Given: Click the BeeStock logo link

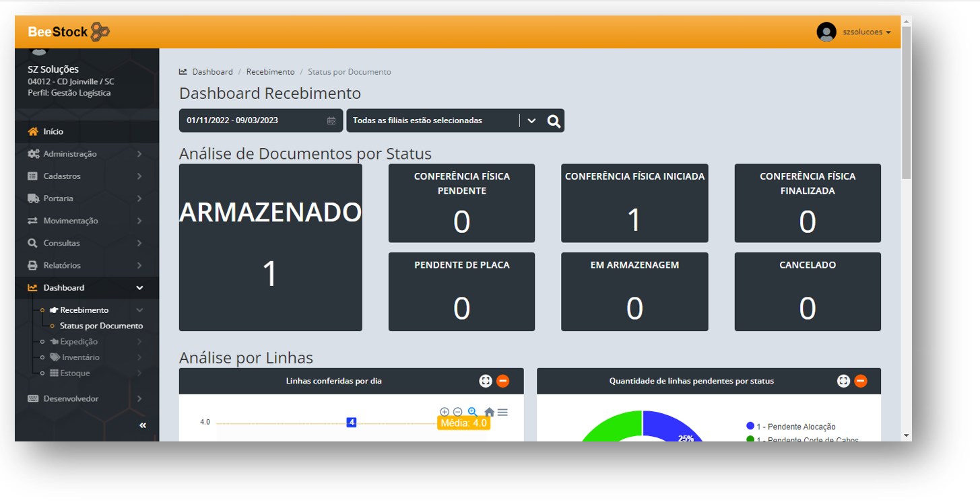Looking at the screenshot, I should 69,32.
